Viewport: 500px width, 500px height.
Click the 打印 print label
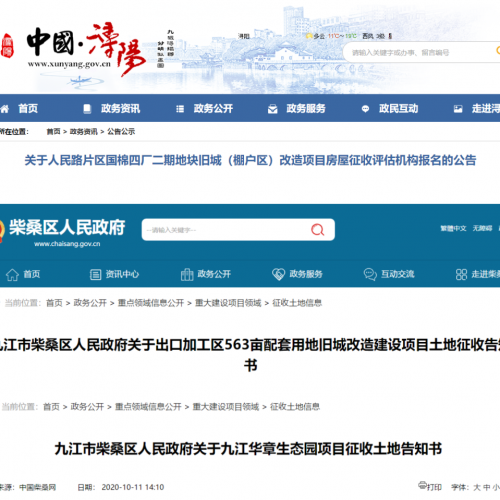pos(435,487)
